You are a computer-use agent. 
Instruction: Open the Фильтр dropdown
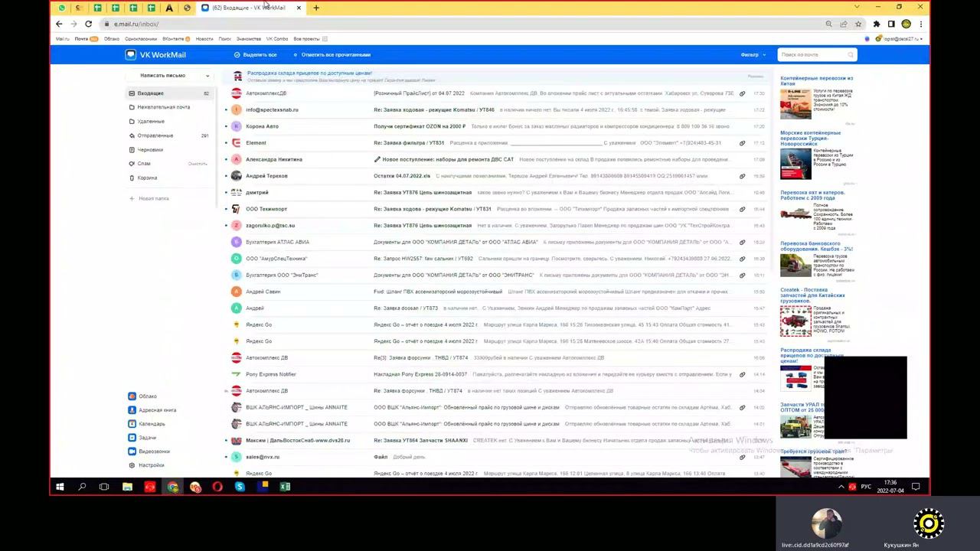coord(753,55)
